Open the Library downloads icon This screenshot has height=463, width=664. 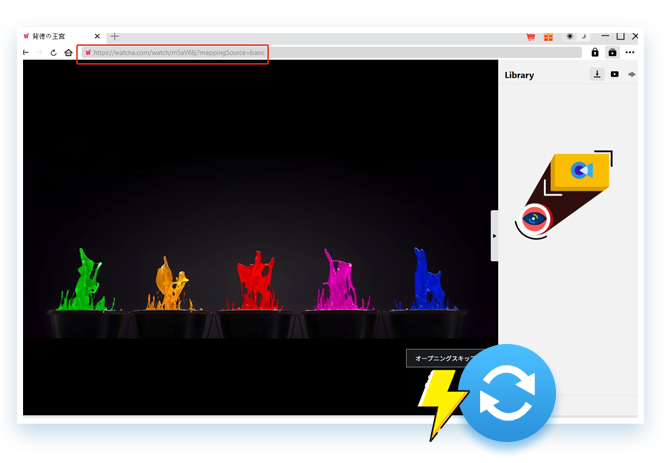(x=597, y=75)
